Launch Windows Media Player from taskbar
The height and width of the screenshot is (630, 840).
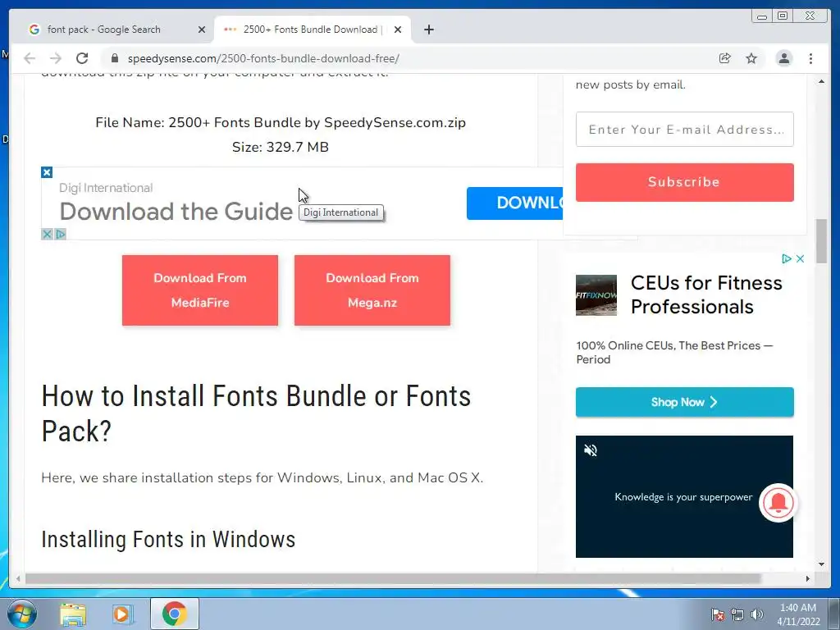(121, 614)
